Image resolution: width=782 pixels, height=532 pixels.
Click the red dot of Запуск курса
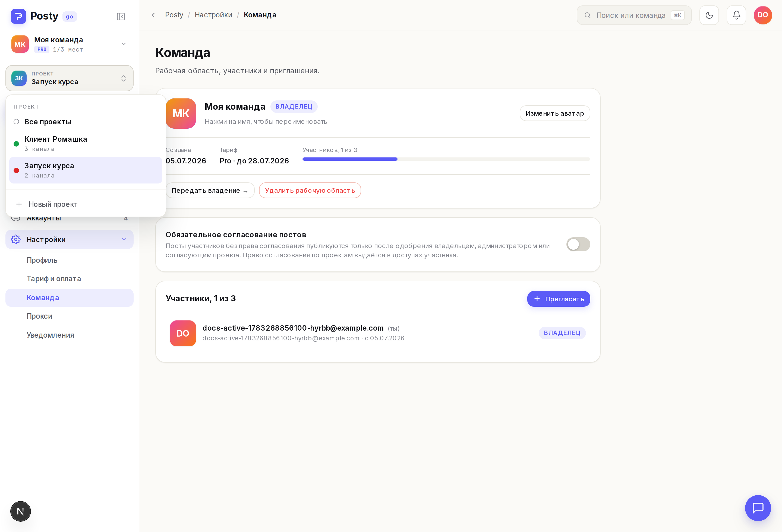16,170
